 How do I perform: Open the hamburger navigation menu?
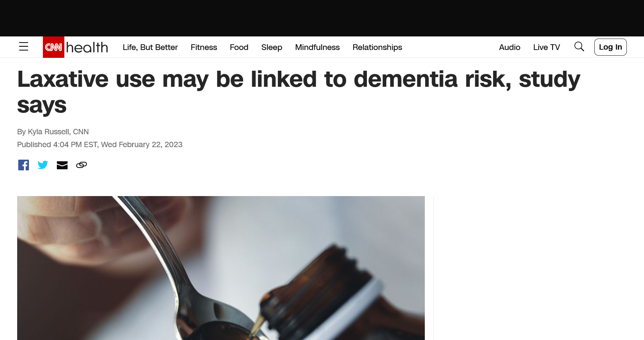[x=24, y=46]
